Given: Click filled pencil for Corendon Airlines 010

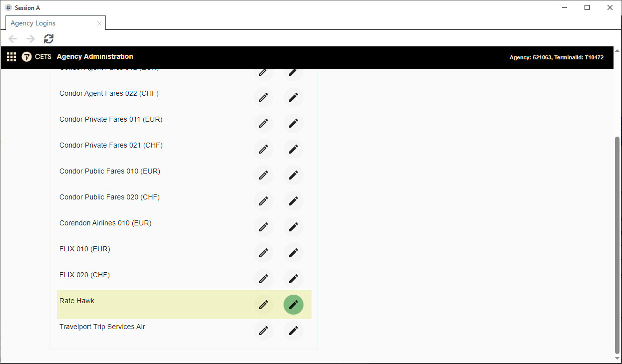Looking at the screenshot, I should click(x=294, y=227).
